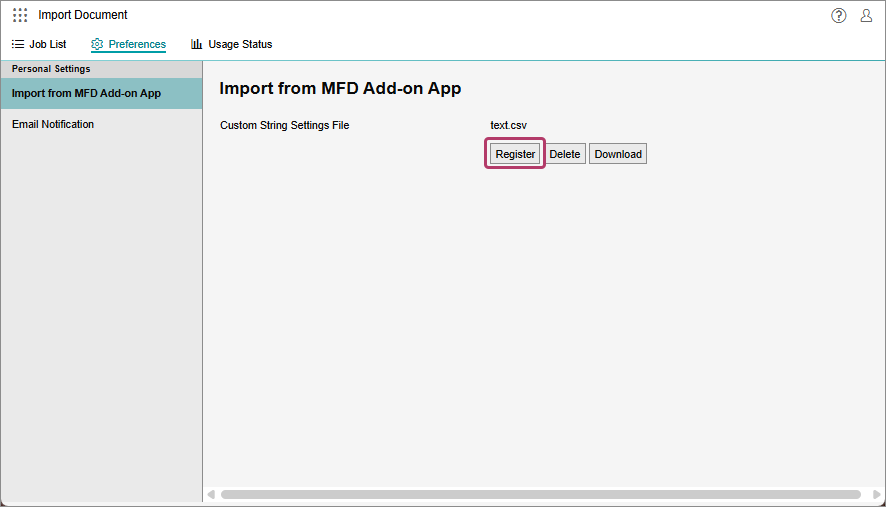886x507 pixels.
Task: Click the Job List list icon
Action: tap(18, 44)
